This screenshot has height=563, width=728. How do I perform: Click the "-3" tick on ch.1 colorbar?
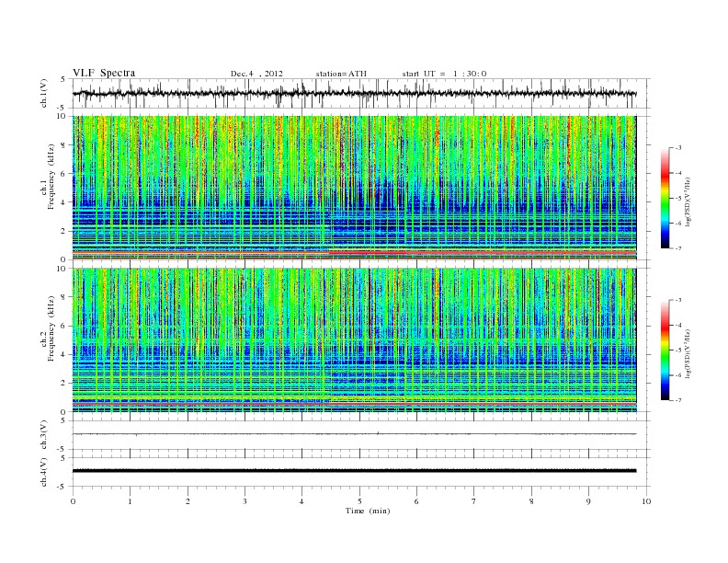tap(677, 148)
